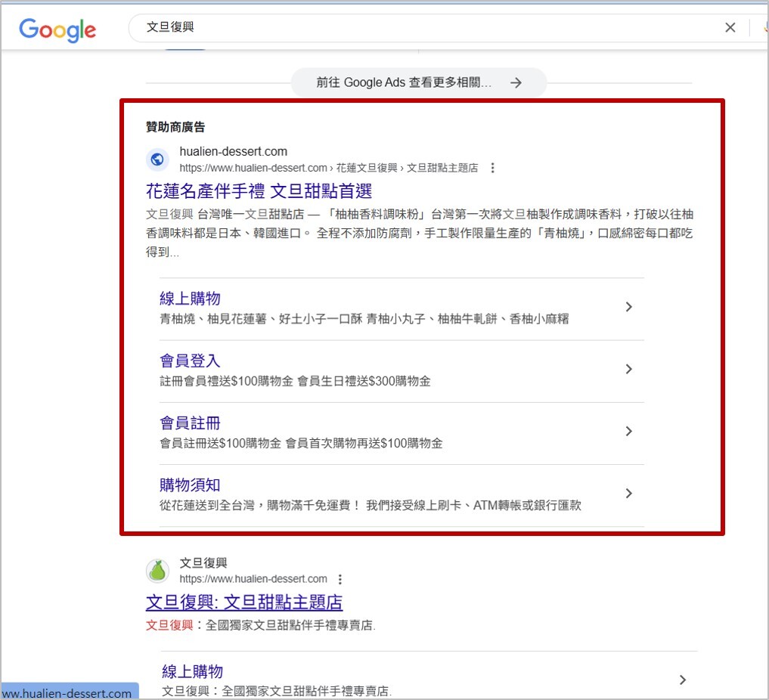The image size is (769, 700).
Task: Click the Google logo
Action: coord(57,29)
